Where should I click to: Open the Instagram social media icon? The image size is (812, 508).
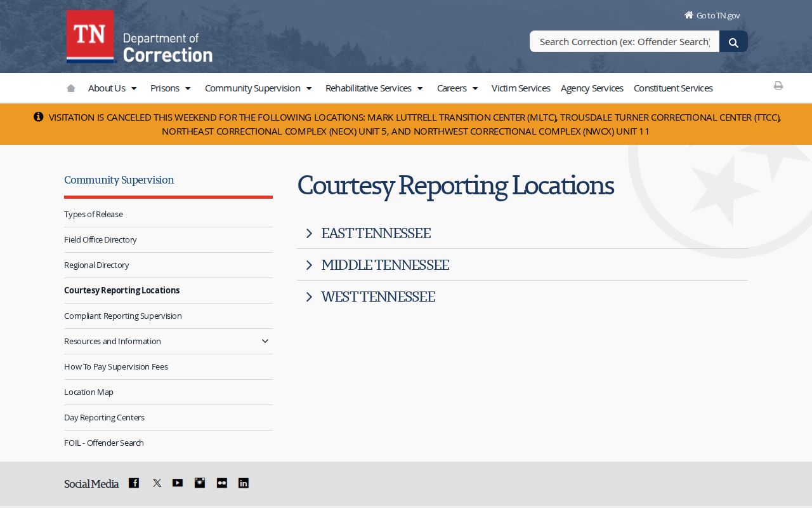pyautogui.click(x=200, y=483)
